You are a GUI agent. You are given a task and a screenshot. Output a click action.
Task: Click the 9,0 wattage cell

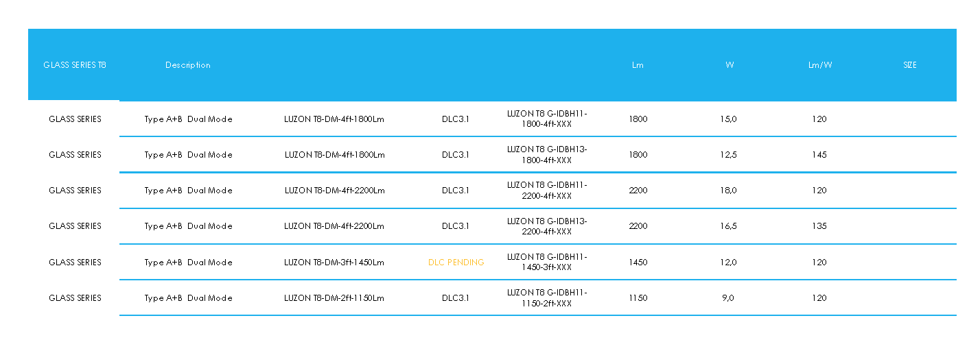coord(728,298)
